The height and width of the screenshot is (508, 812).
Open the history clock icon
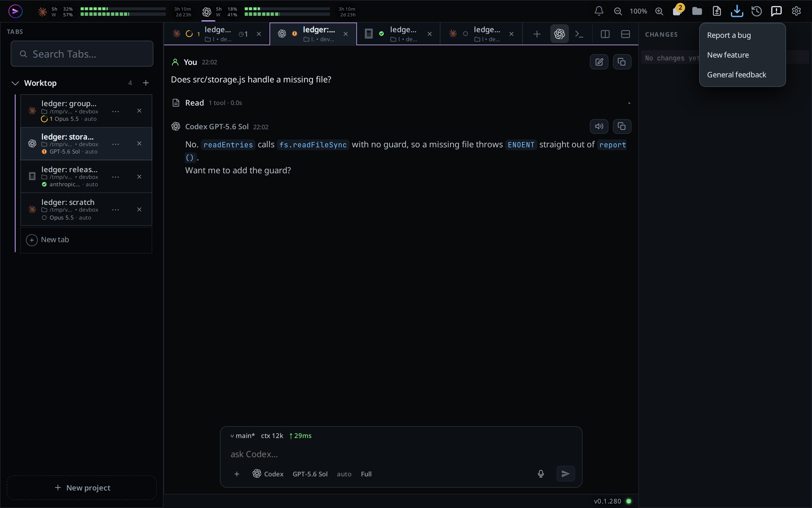click(x=756, y=11)
